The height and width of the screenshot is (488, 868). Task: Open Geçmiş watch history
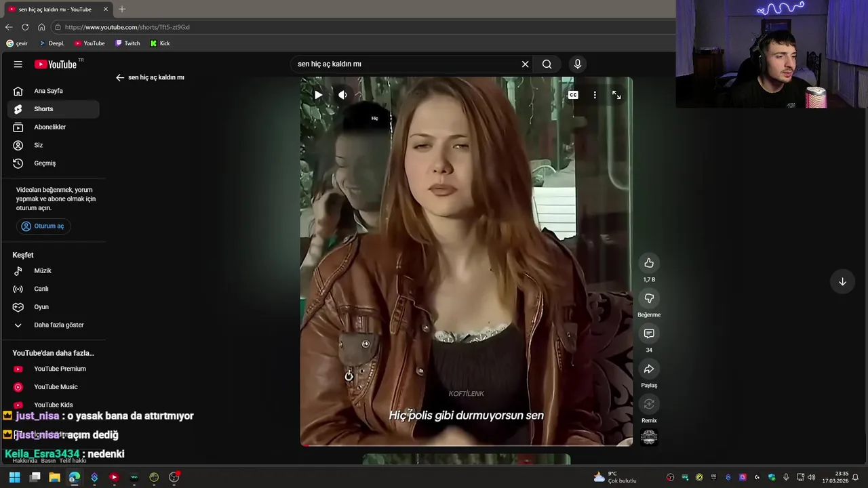pyautogui.click(x=53, y=163)
